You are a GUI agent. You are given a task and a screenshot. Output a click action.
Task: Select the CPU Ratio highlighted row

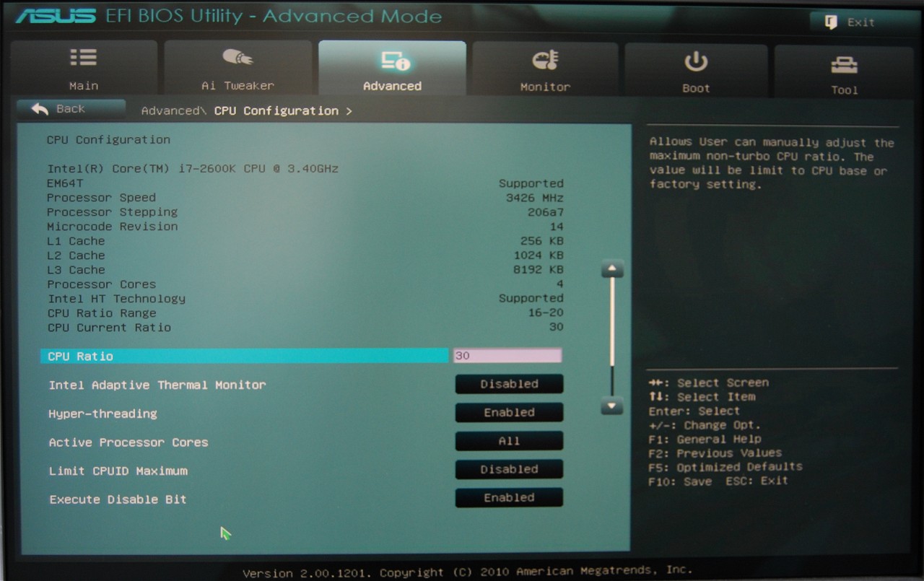244,356
